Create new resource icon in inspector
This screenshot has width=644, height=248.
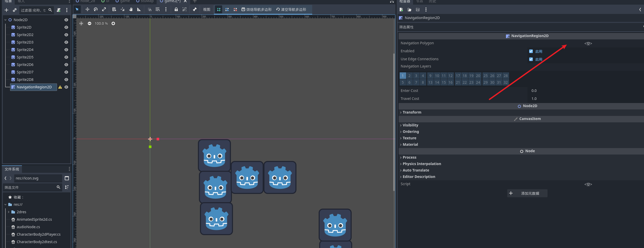click(401, 10)
